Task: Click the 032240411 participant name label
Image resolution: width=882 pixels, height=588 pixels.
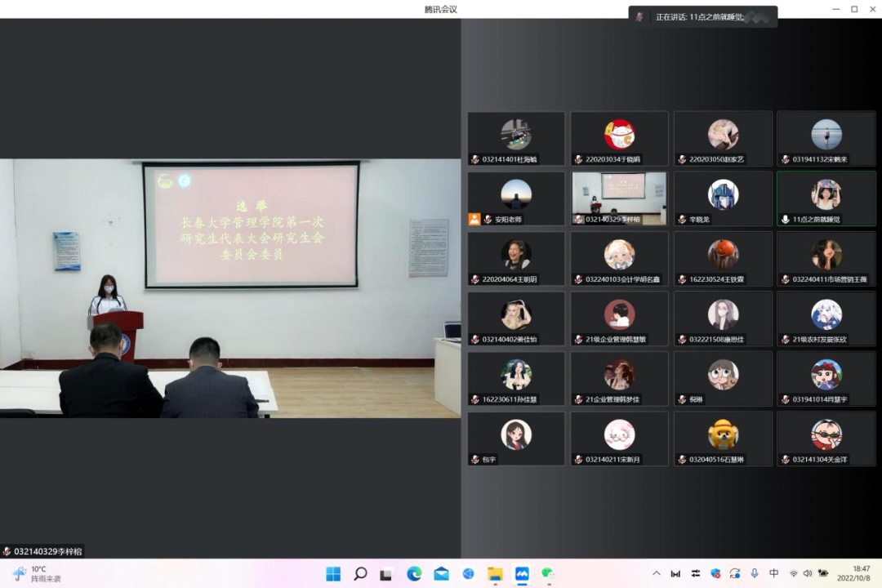Action: [x=830, y=279]
